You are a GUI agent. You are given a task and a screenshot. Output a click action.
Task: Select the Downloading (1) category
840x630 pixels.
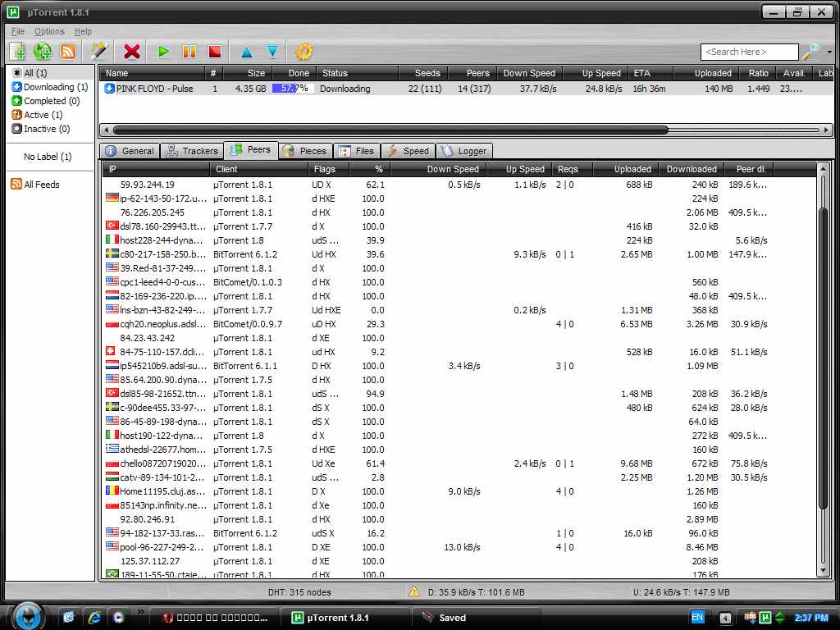(50, 87)
